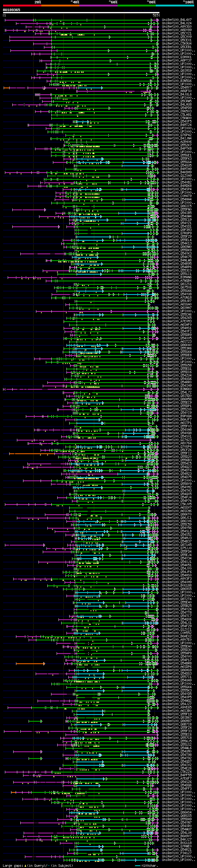The height and width of the screenshot is (868, 197).
Task: Select hit UniRef100_C5KZZ4
Action: pos(177,772)
